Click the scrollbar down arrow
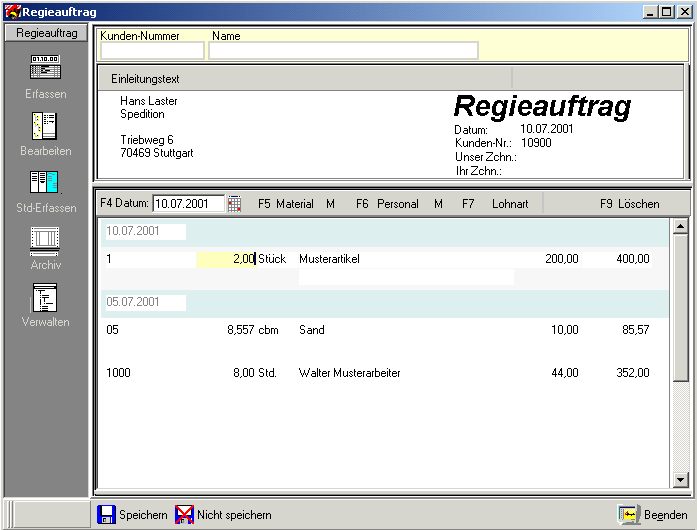Screen dimensions: 697x530 681,479
